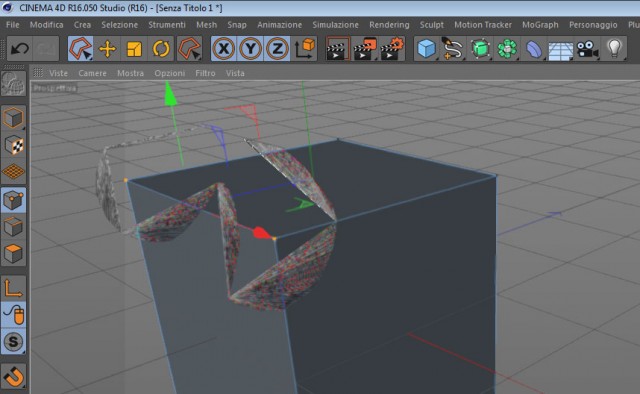Switch to Texture mode
640x394 pixels.
pyautogui.click(x=13, y=145)
